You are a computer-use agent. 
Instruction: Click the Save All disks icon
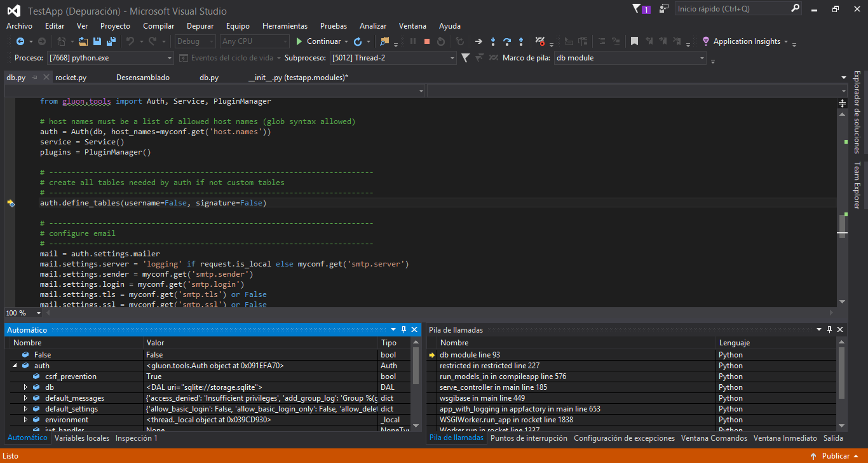tap(111, 41)
